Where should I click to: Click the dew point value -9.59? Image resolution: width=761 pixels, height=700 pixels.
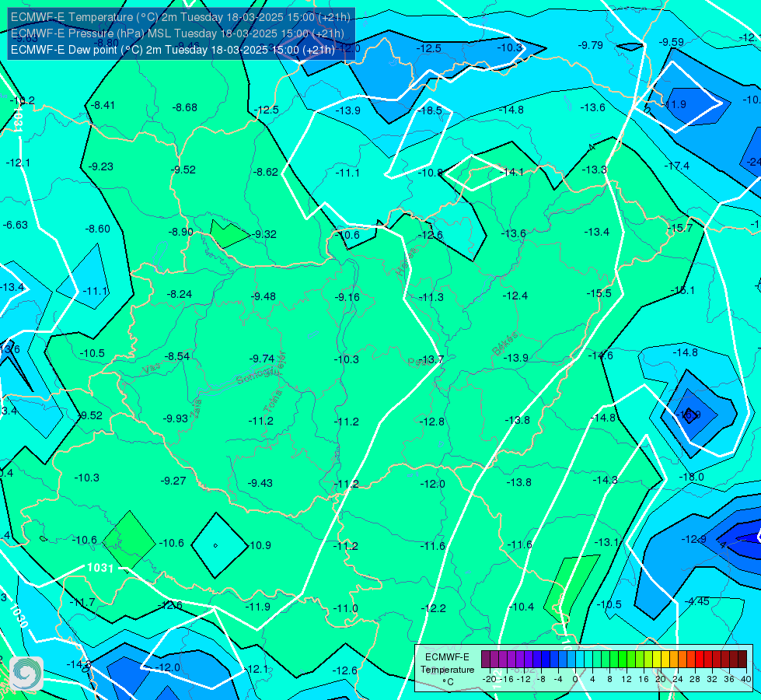[671, 42]
